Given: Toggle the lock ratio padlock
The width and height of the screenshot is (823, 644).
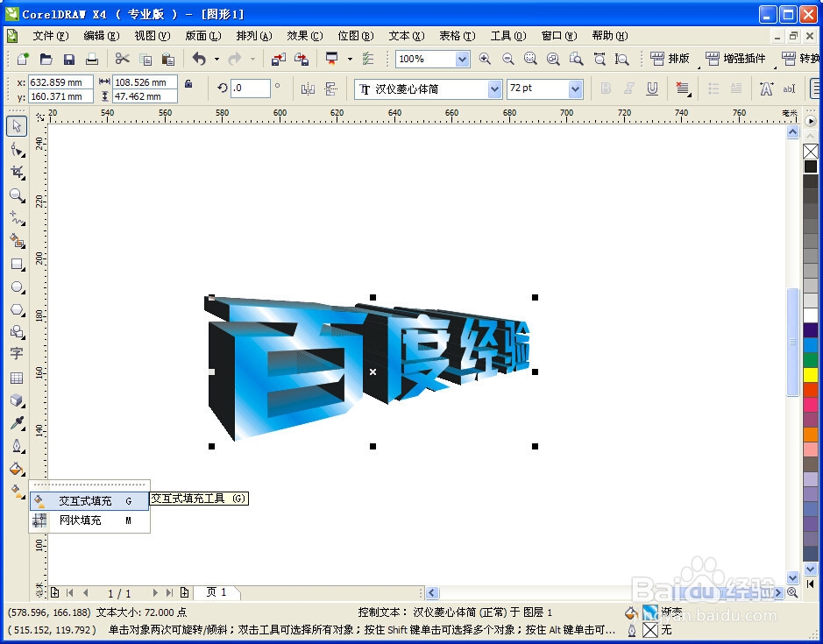Looking at the screenshot, I should click(x=188, y=83).
